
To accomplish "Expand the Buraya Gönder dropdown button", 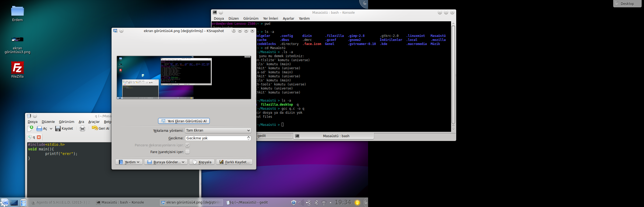I will 183,162.
